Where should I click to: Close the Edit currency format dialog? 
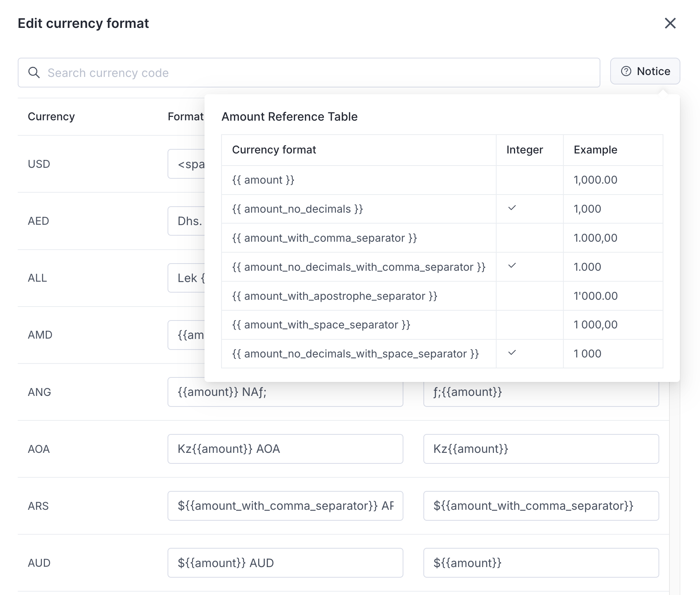tap(670, 23)
